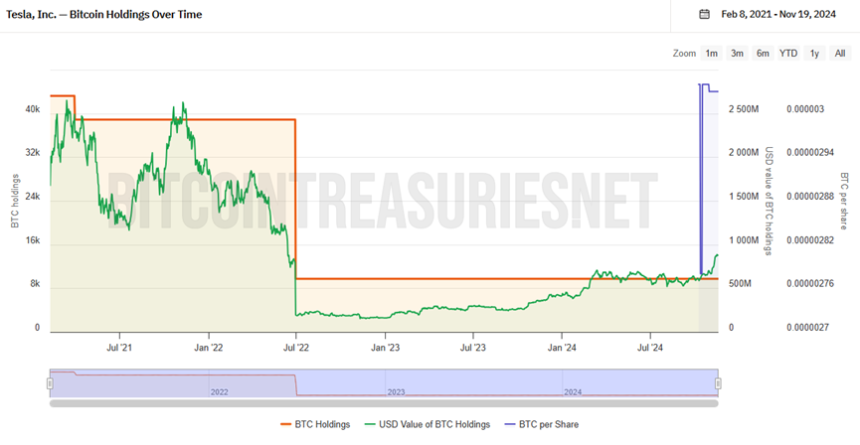Click the 2024 label in navigator timeline

pos(573,392)
